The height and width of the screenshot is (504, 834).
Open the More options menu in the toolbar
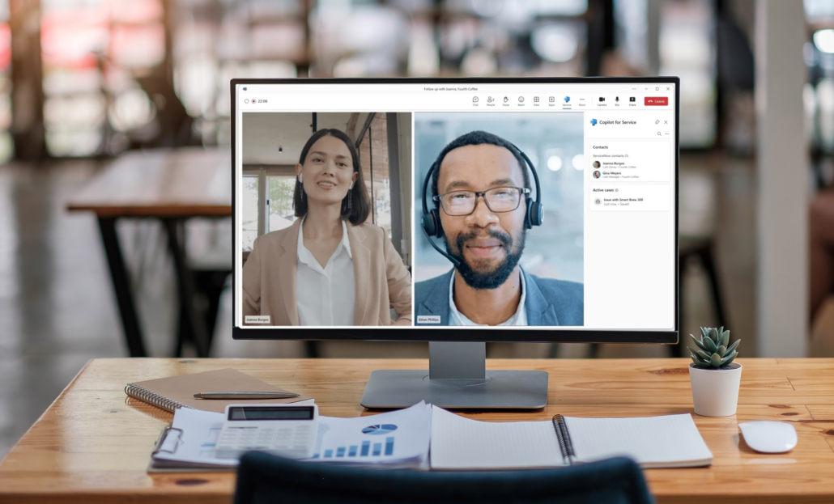(x=581, y=99)
